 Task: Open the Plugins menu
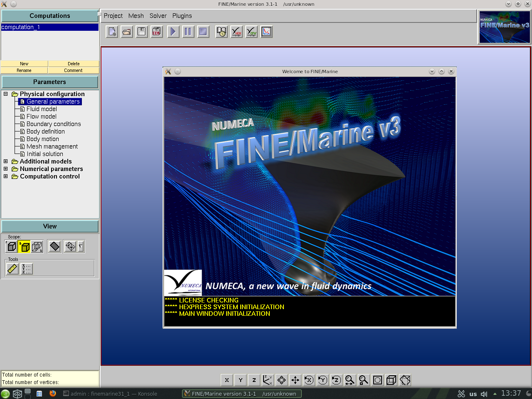coord(182,16)
